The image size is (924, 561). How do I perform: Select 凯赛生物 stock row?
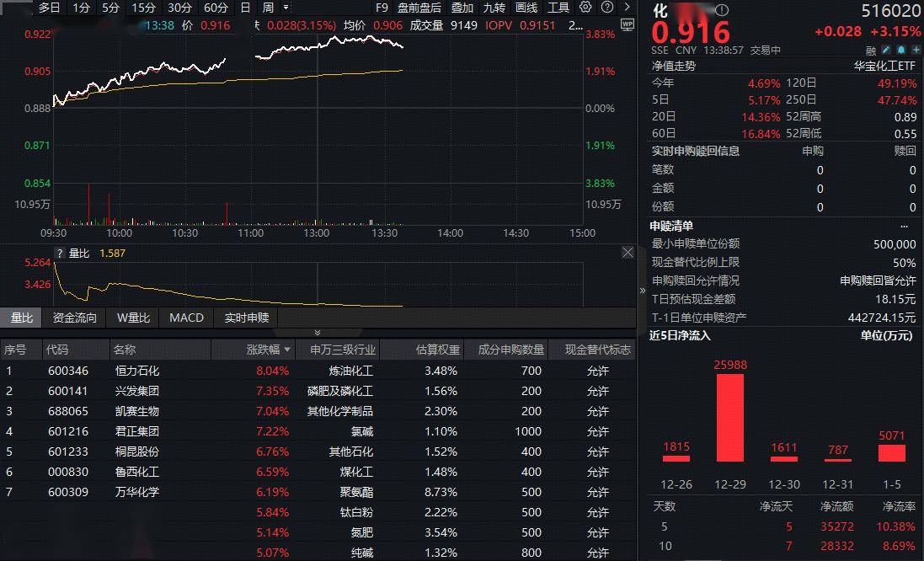(318, 411)
